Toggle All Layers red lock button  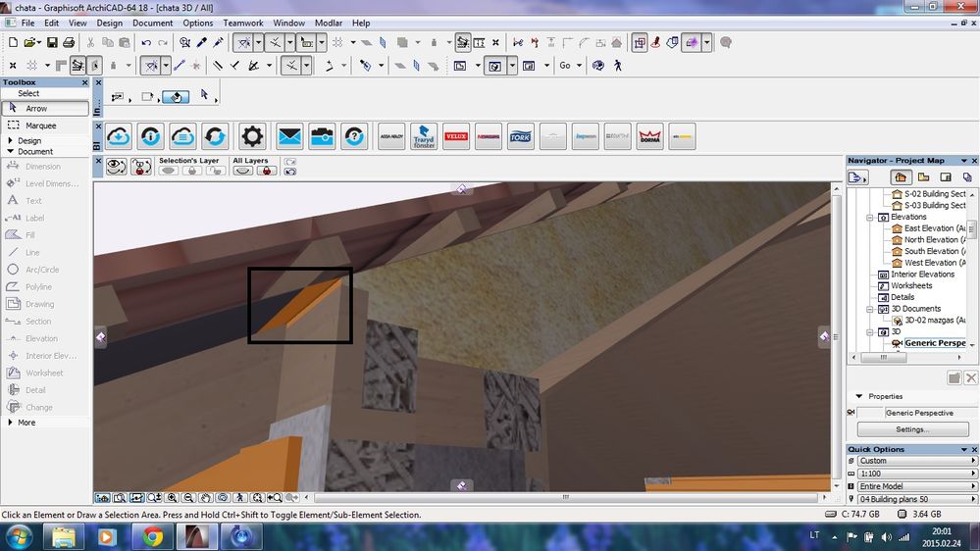click(x=267, y=171)
